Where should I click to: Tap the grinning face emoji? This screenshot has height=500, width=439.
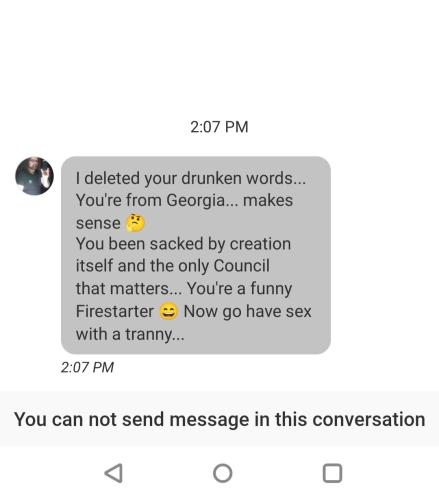169,312
